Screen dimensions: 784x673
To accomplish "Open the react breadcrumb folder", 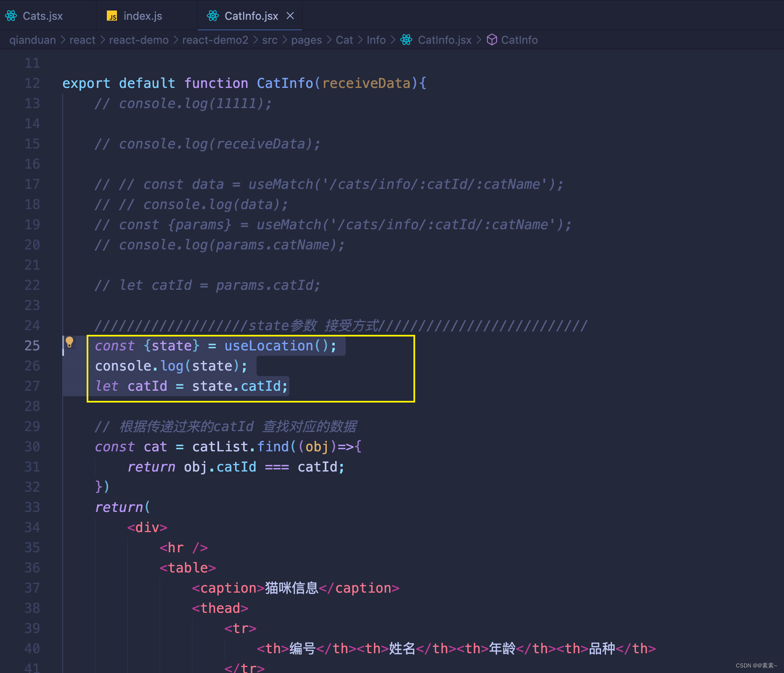I will (82, 40).
